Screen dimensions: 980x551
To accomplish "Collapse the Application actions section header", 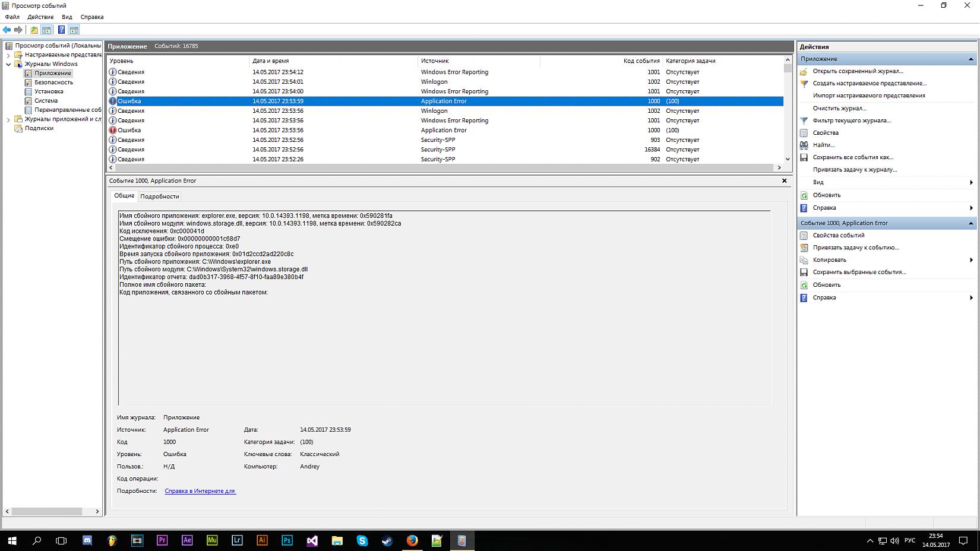I will click(x=971, y=59).
